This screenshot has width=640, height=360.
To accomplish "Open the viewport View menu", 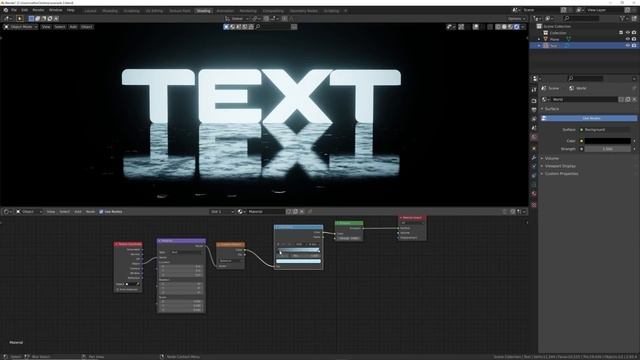I will (46, 27).
